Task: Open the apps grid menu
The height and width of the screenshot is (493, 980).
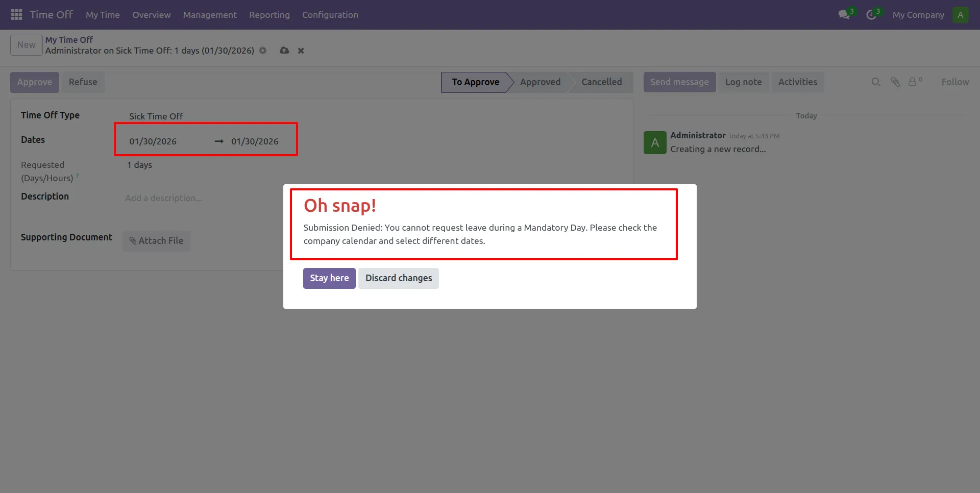Action: [16, 14]
